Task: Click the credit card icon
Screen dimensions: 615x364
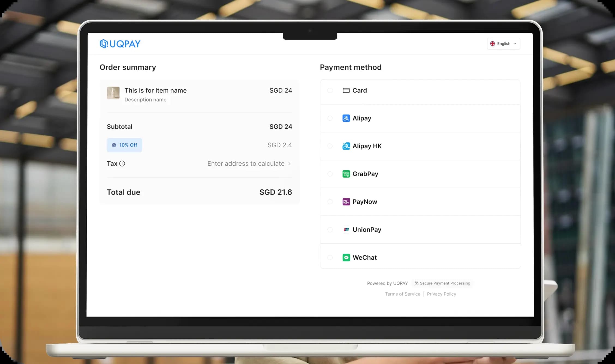Action: [x=346, y=90]
